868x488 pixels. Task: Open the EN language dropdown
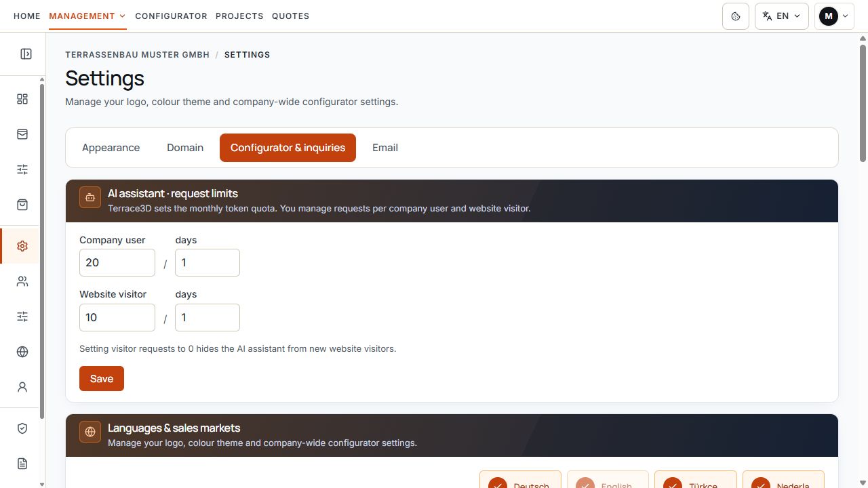pyautogui.click(x=781, y=16)
